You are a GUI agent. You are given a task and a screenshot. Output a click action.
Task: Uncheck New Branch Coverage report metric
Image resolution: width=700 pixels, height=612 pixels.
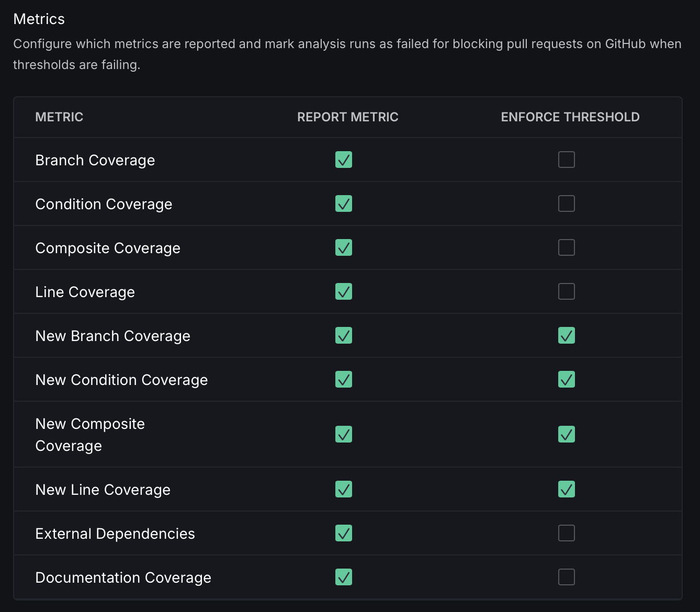click(344, 335)
